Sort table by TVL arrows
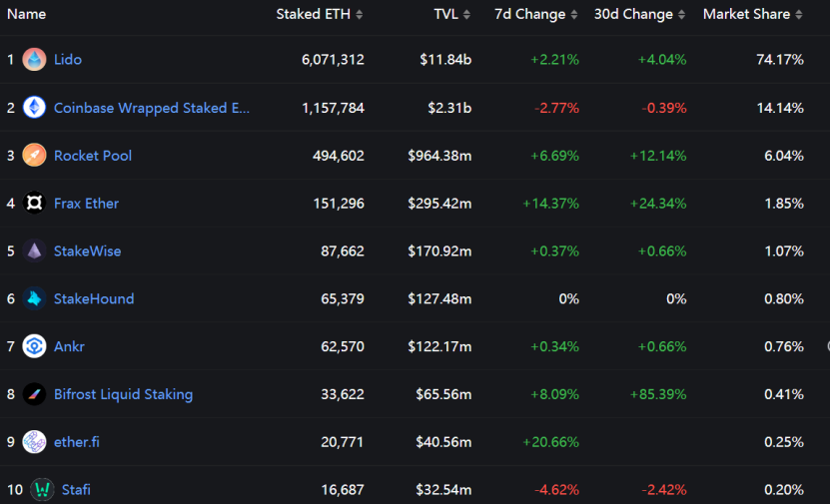 pyautogui.click(x=466, y=14)
